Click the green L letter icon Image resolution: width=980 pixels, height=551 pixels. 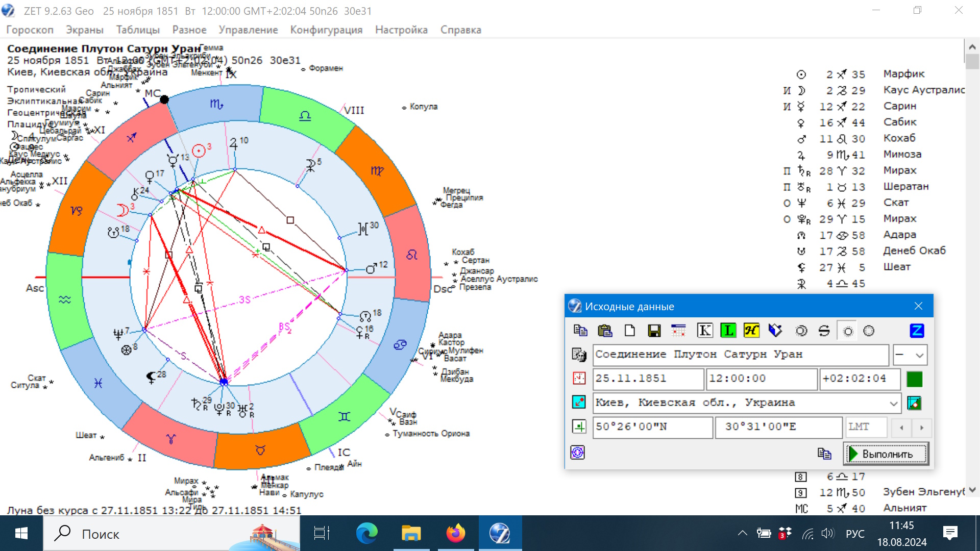point(728,331)
